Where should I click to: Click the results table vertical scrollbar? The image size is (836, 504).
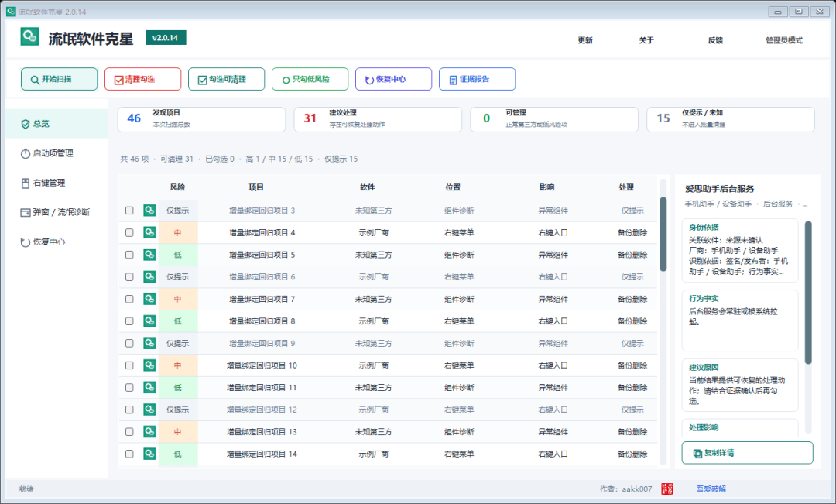tap(663, 234)
